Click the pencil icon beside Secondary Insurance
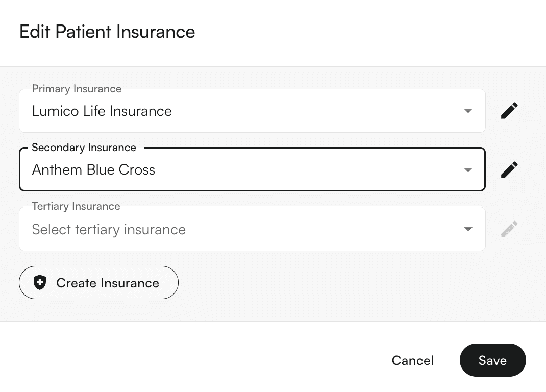This screenshot has width=546, height=392. [509, 169]
